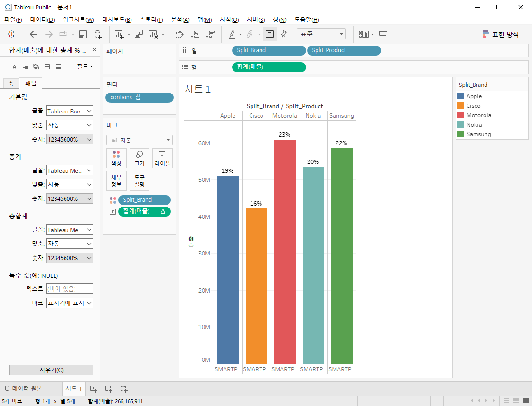Viewport: 532px width, 406px height.
Task: Open the lines format icon
Action: coord(58,66)
